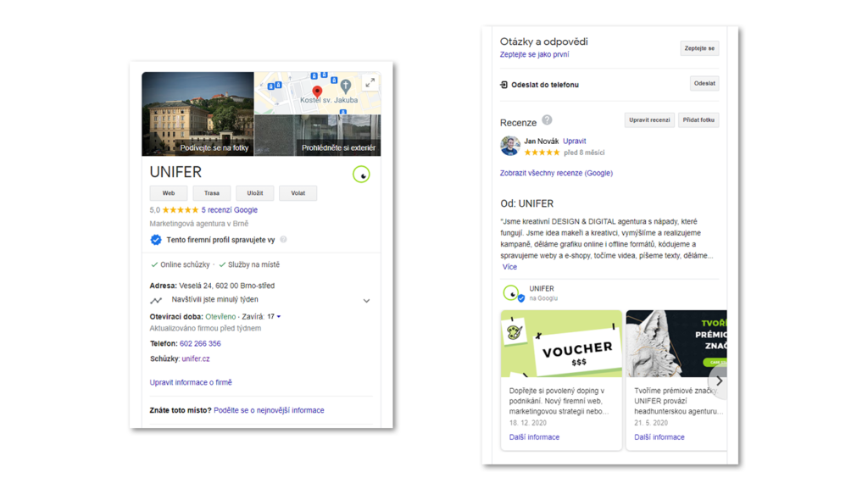Click the visits trend chart icon
868x489 pixels.
tap(156, 300)
